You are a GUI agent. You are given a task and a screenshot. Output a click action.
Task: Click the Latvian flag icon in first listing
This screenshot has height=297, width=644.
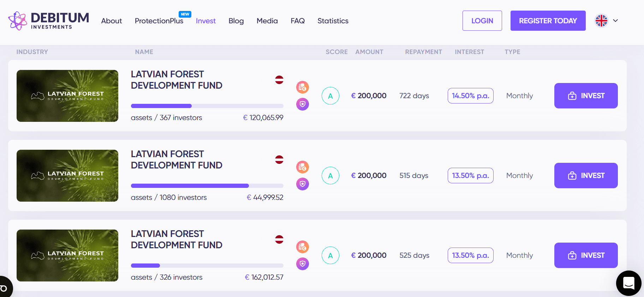tap(279, 80)
